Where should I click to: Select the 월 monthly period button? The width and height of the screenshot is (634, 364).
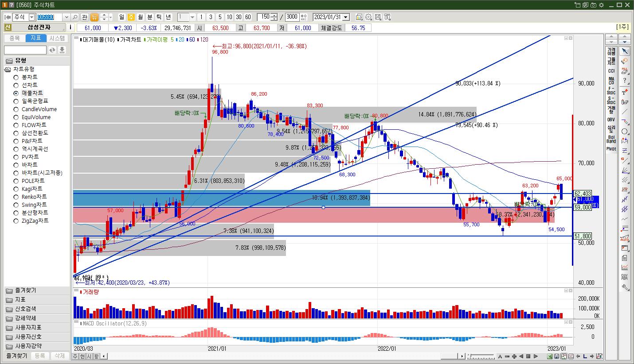pyautogui.click(x=140, y=17)
